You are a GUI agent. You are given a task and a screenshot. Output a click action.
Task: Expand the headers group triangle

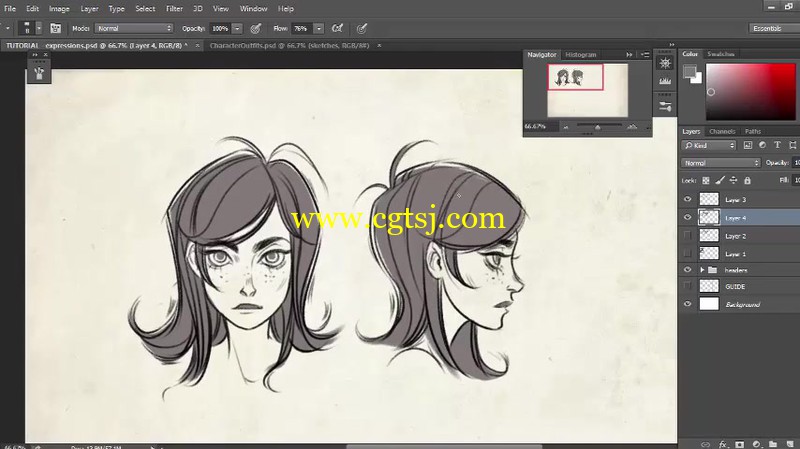[702, 270]
